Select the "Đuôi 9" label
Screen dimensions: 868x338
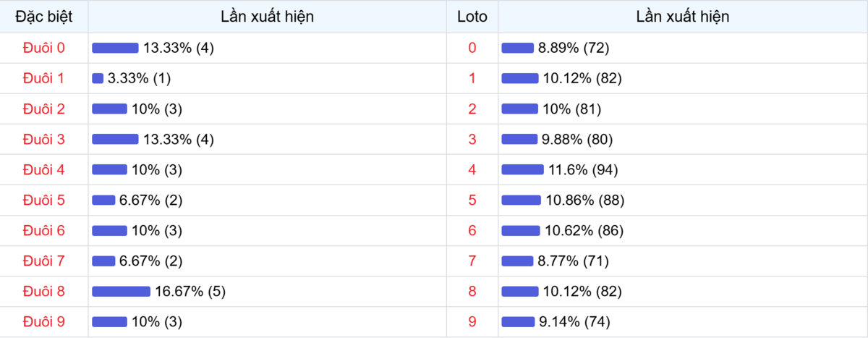44,321
